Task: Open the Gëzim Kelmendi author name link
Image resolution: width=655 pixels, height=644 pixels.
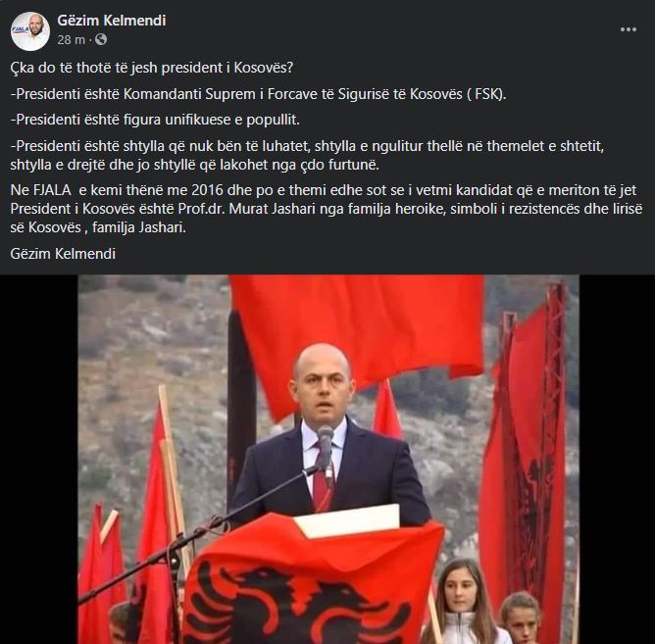Action: [111, 20]
